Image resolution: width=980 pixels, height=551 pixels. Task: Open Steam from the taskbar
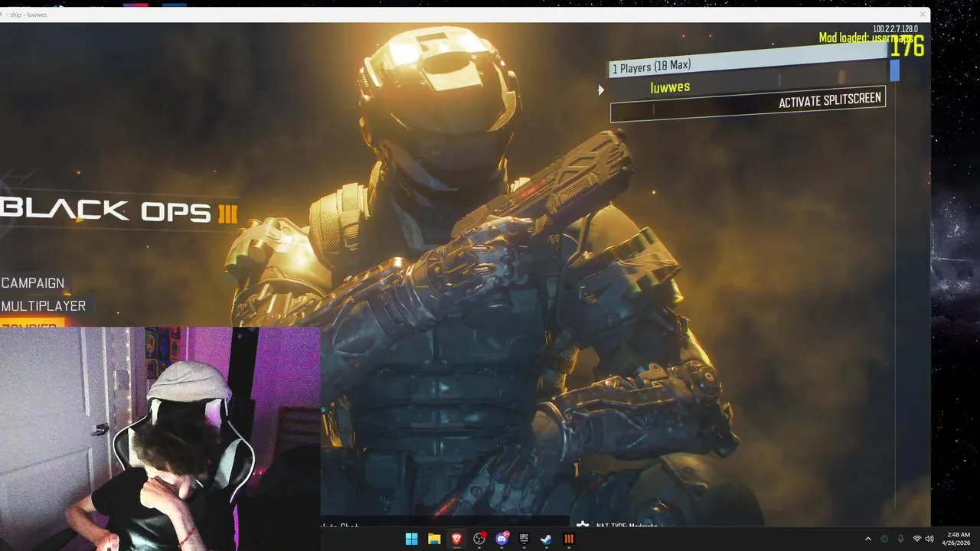click(547, 539)
